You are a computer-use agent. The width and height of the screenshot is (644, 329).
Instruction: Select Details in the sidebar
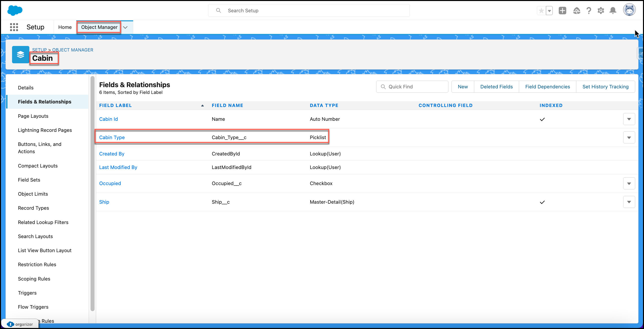tap(26, 88)
